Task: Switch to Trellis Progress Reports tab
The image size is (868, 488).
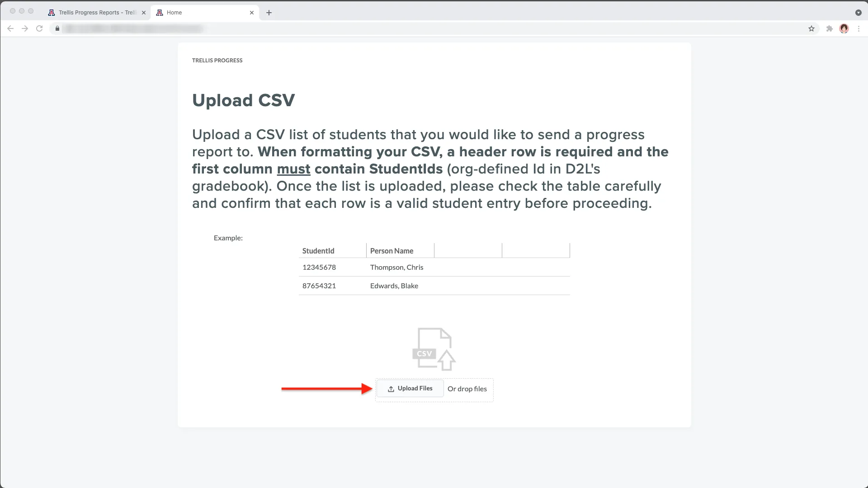Action: tap(97, 13)
